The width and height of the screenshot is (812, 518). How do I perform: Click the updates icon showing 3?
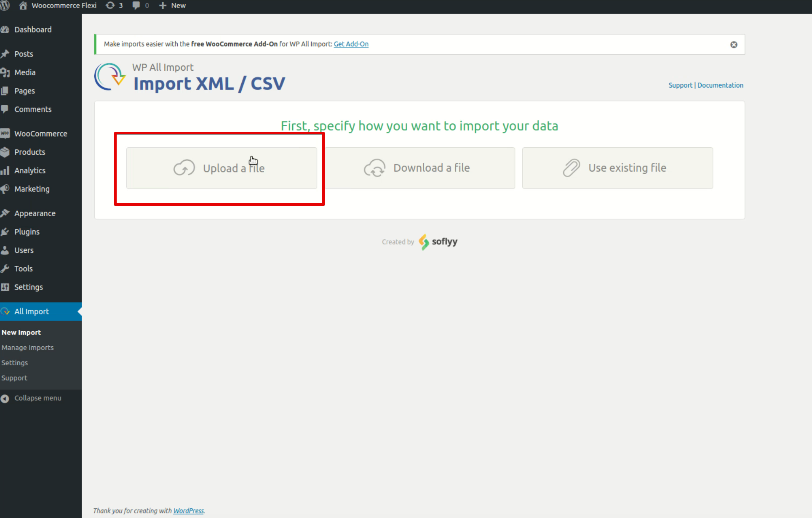tap(110, 5)
